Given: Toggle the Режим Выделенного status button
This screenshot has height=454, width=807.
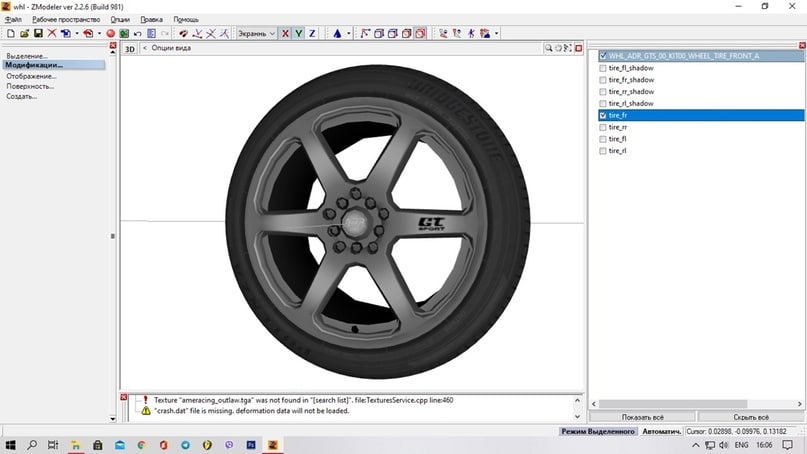Looking at the screenshot, I should click(x=598, y=431).
